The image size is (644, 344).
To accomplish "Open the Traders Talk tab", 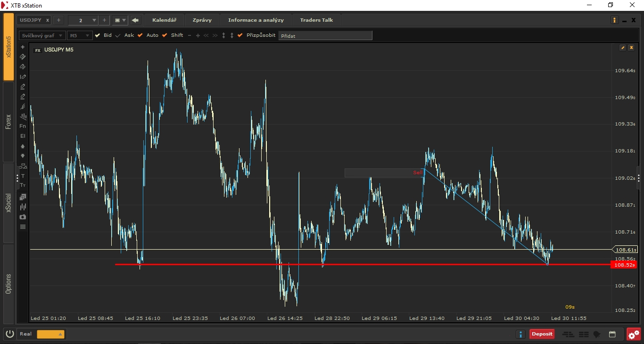I will (316, 20).
